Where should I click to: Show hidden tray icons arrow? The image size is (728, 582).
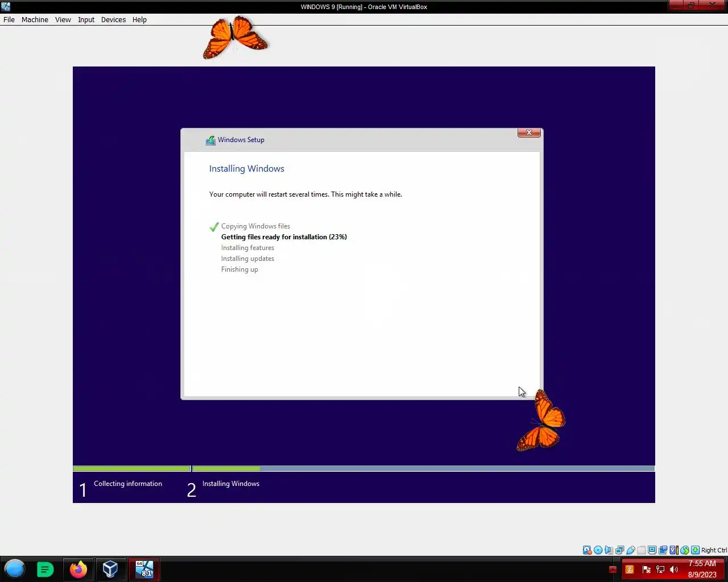coord(613,569)
